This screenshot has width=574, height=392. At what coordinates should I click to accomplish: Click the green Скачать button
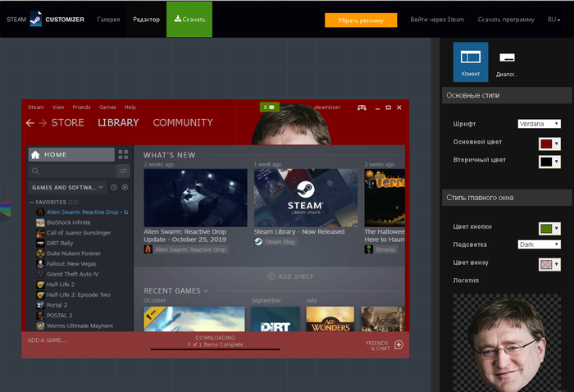189,19
